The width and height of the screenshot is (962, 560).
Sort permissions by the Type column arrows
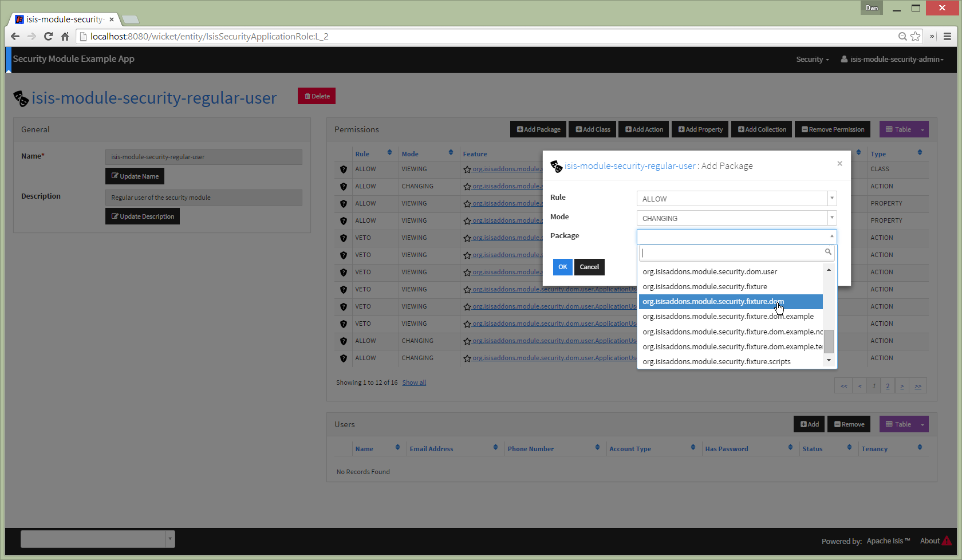tap(920, 152)
